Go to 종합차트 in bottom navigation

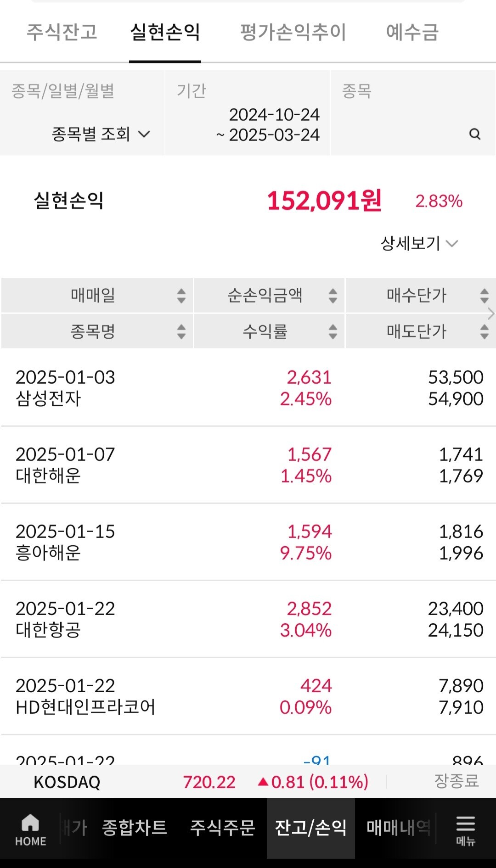(x=135, y=828)
